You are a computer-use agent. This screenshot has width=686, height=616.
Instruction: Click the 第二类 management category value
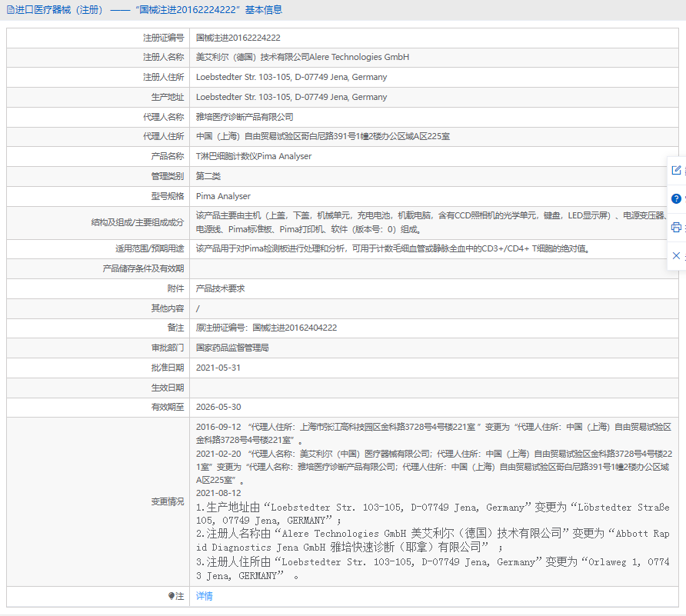(208, 176)
